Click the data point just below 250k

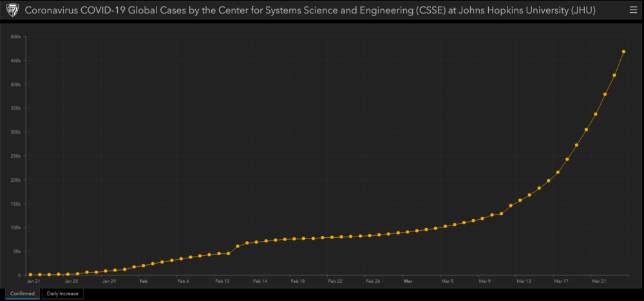click(x=567, y=159)
